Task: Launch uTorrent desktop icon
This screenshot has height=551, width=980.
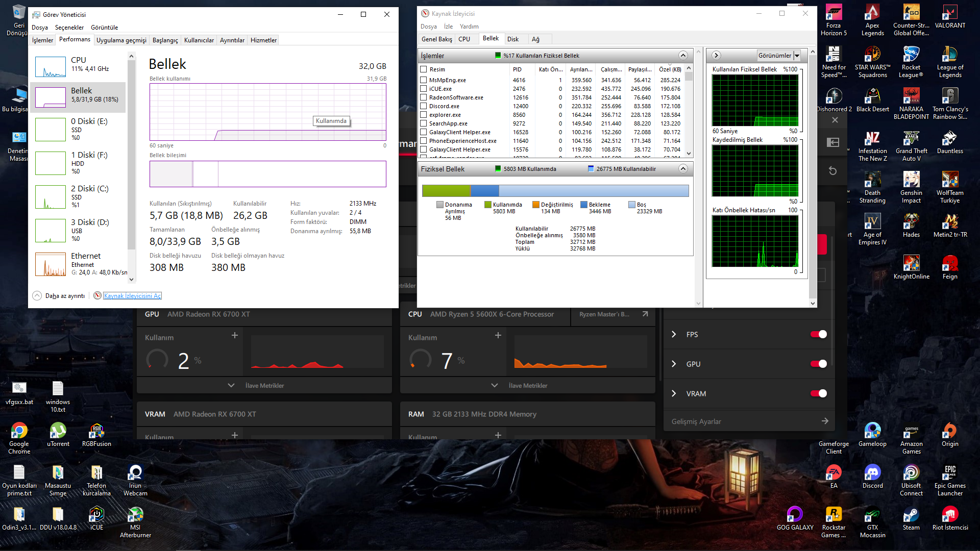Action: (x=58, y=435)
